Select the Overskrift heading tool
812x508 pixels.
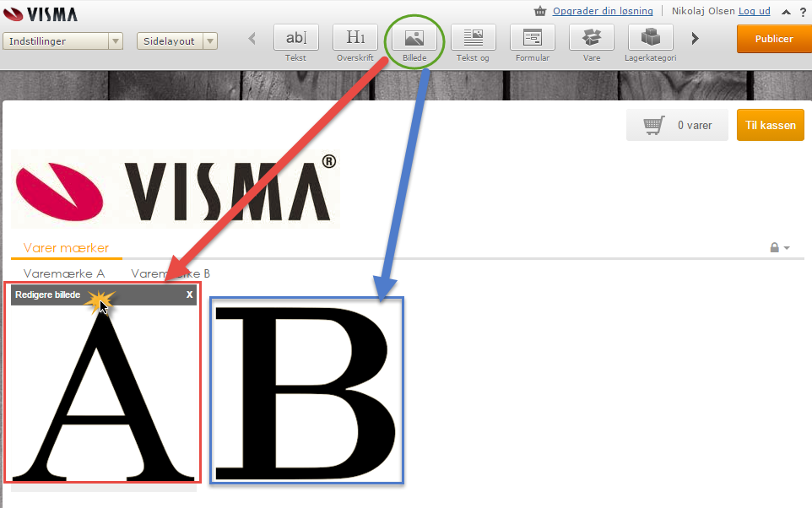(355, 38)
